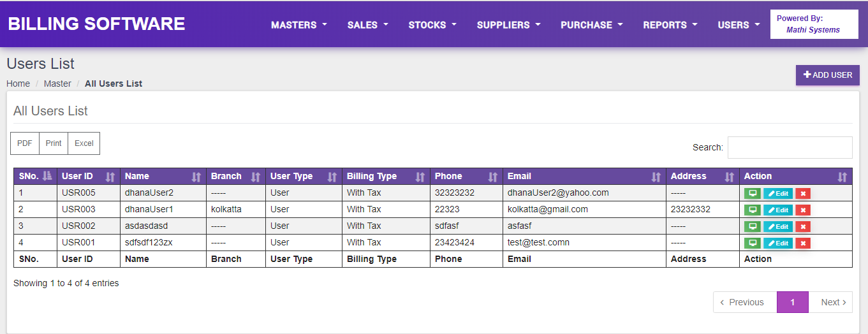Viewport: 868px width, 334px height.
Task: Delete user dhanaUser2 with red X icon
Action: [803, 193]
